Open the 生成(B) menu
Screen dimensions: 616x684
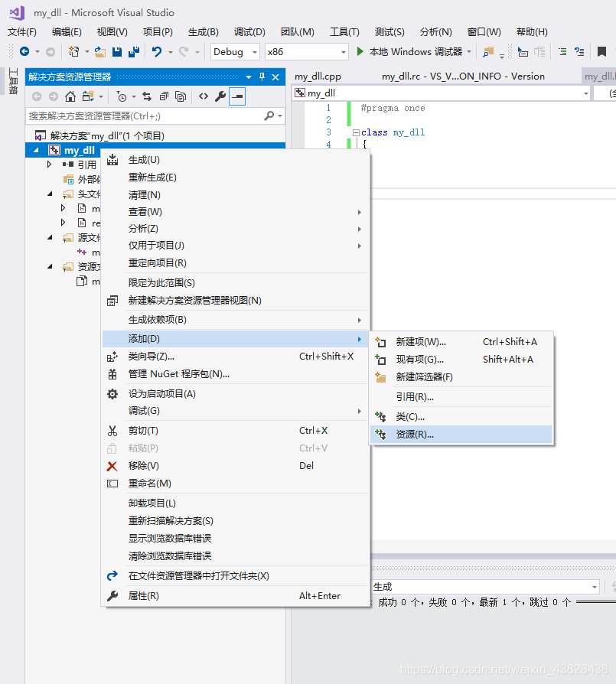pyautogui.click(x=204, y=32)
